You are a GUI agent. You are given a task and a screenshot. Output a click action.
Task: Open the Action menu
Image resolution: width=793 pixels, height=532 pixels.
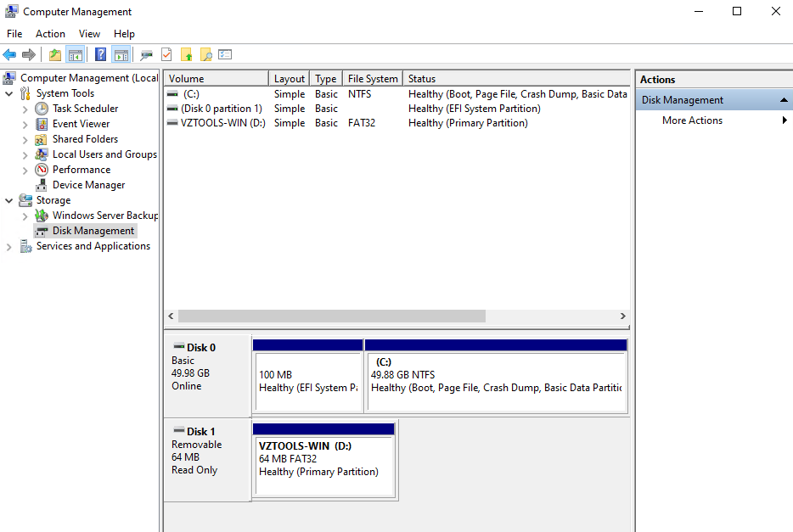click(50, 34)
